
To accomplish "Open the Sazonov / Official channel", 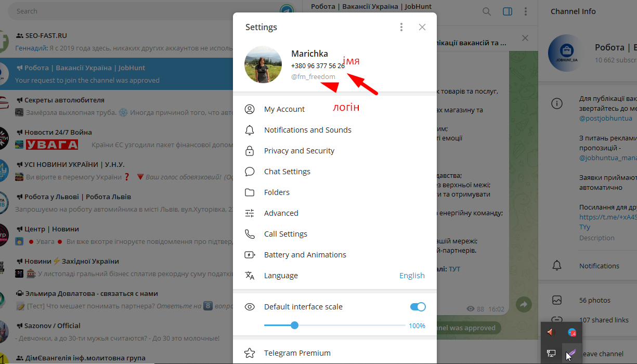I will point(116,332).
